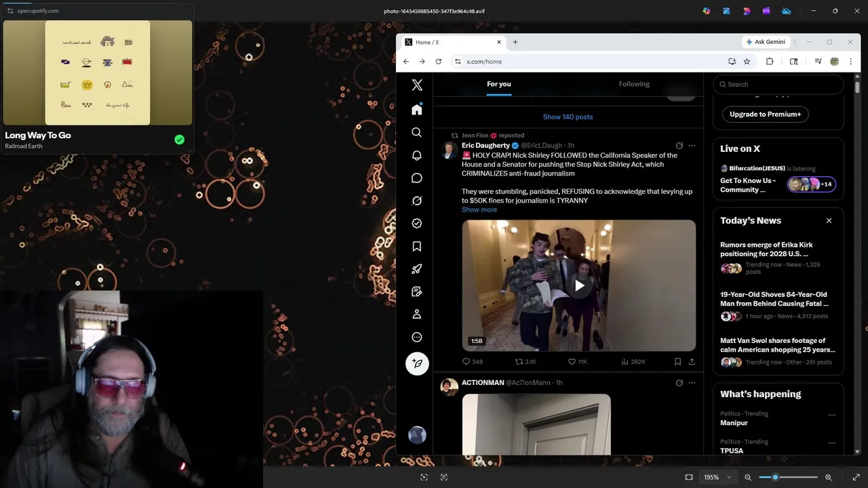Click Upgrade to Premium+ button

click(x=765, y=115)
